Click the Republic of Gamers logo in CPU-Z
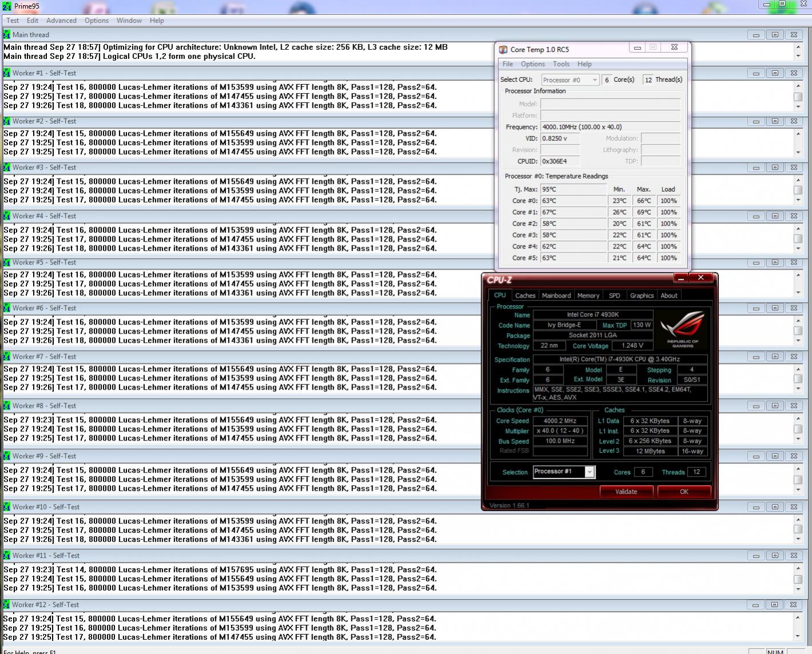 tap(683, 330)
